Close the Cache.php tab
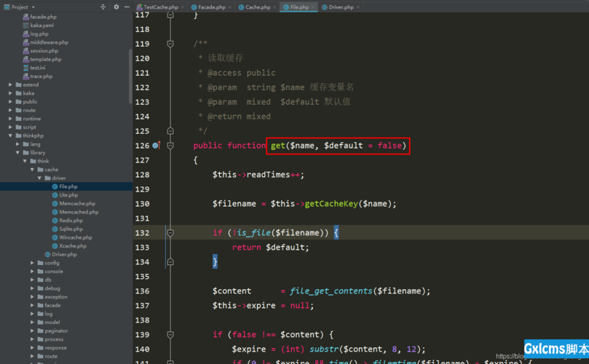Screen dimensions: 589x364 [x=274, y=7]
